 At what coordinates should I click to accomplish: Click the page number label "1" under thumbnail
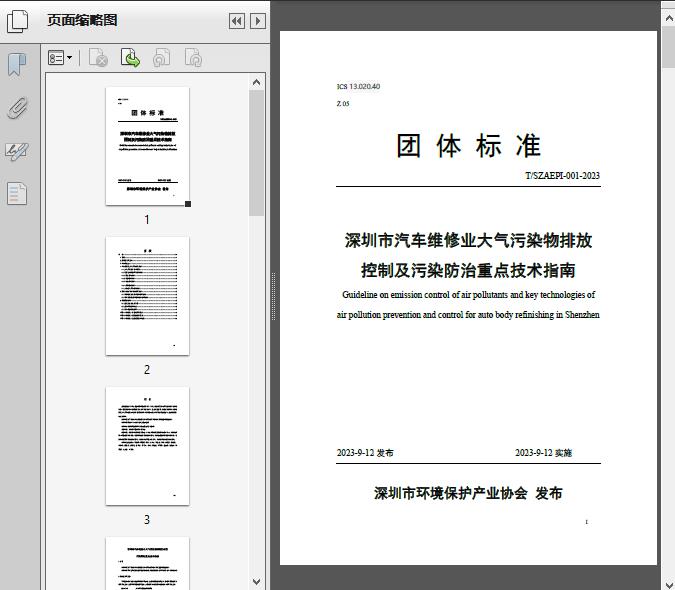pyautogui.click(x=147, y=220)
